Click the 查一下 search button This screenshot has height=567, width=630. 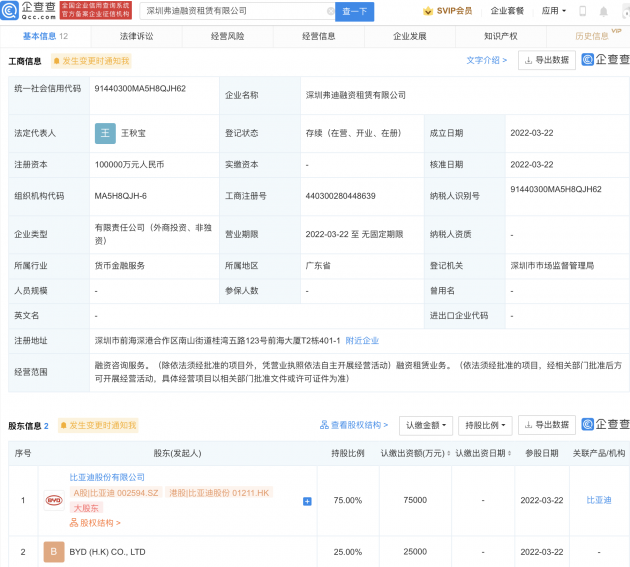[x=354, y=11]
